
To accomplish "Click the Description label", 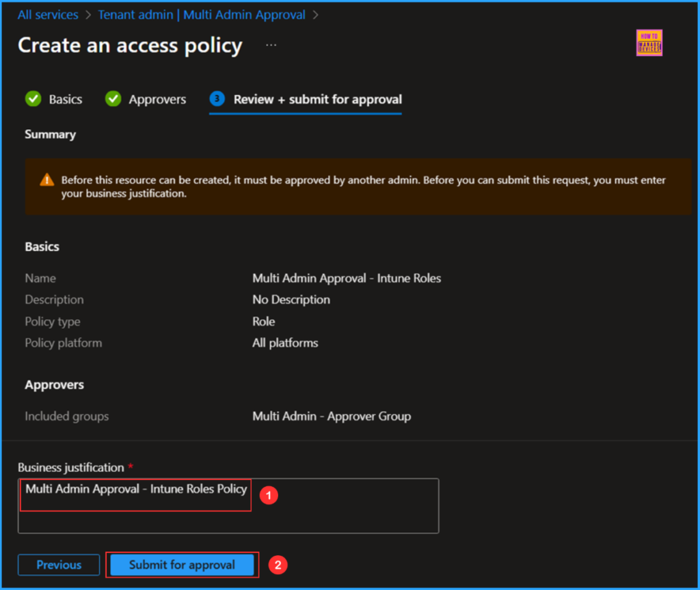I will click(x=54, y=299).
